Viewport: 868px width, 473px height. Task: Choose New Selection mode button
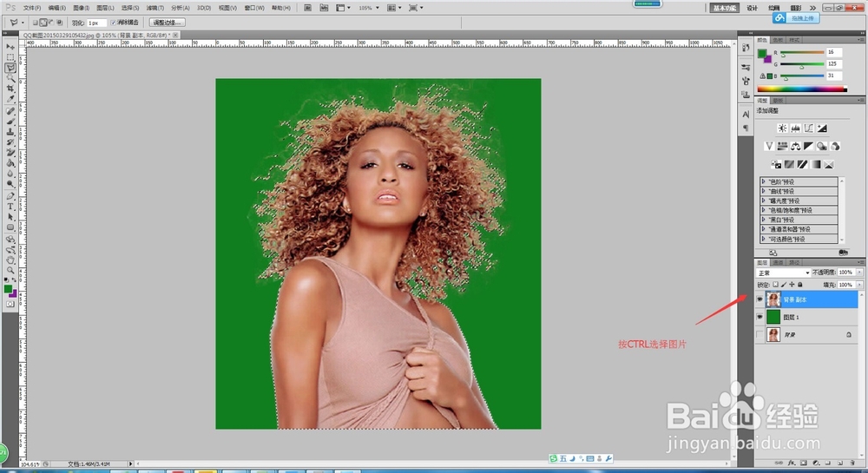pos(35,23)
